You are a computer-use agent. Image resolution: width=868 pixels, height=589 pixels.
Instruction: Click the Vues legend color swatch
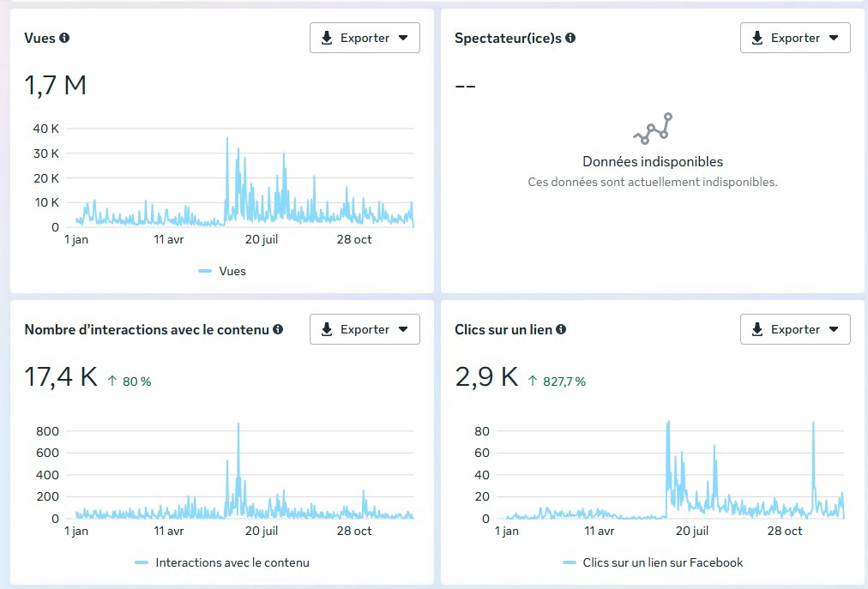tap(205, 271)
